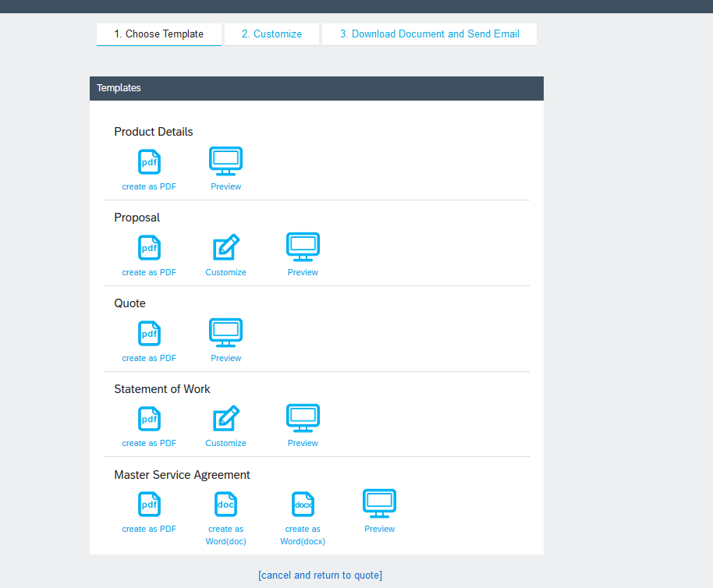Select the 1. Choose Template tab
The width and height of the screenshot is (713, 588).
coord(158,34)
